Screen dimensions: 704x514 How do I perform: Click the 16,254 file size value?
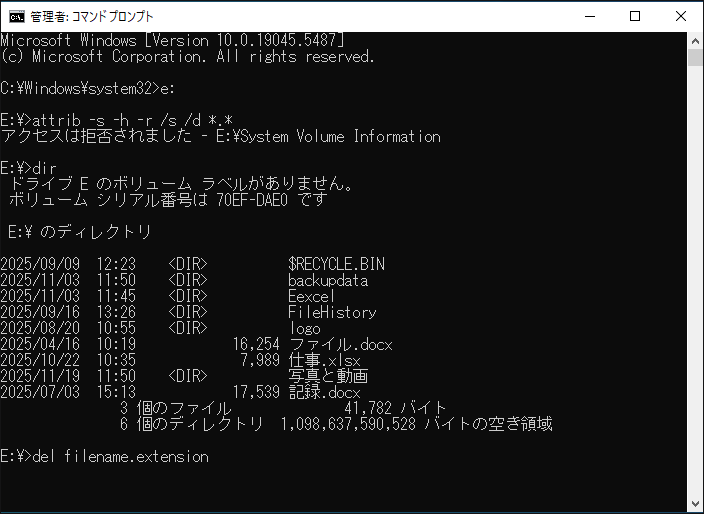tap(256, 345)
